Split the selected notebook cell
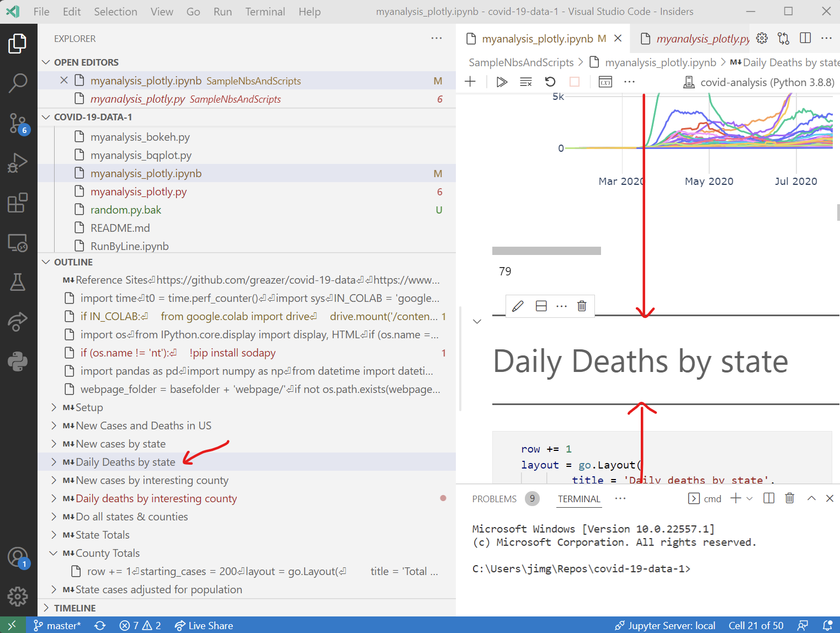 coord(541,306)
